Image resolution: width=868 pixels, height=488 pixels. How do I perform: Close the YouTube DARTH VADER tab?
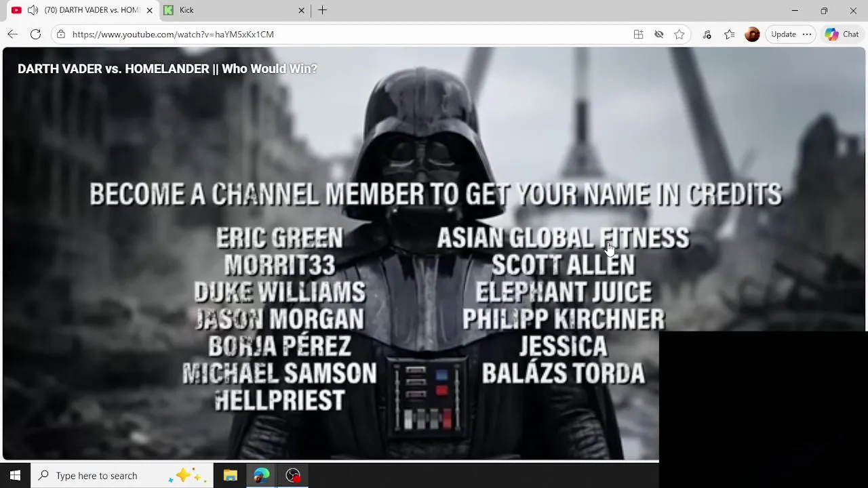click(x=149, y=10)
